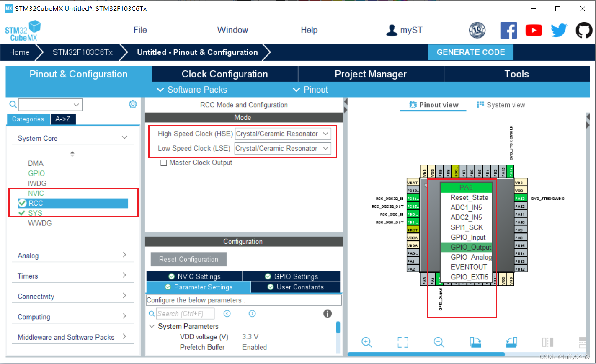Open the File menu
The image size is (596, 364).
140,30
